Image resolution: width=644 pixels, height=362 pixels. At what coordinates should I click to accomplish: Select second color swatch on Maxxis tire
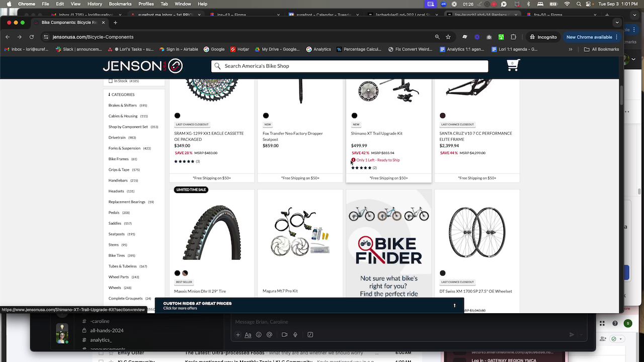tap(185, 273)
